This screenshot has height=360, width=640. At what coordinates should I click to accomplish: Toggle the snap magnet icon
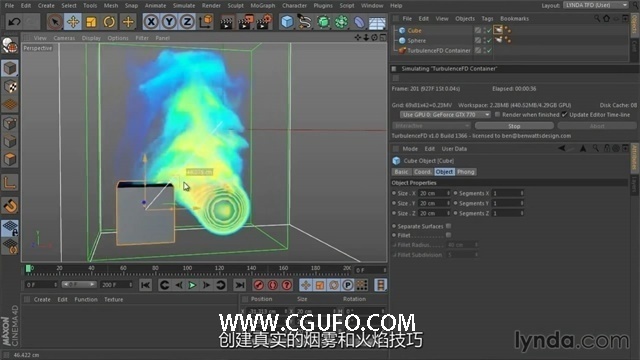(10, 205)
